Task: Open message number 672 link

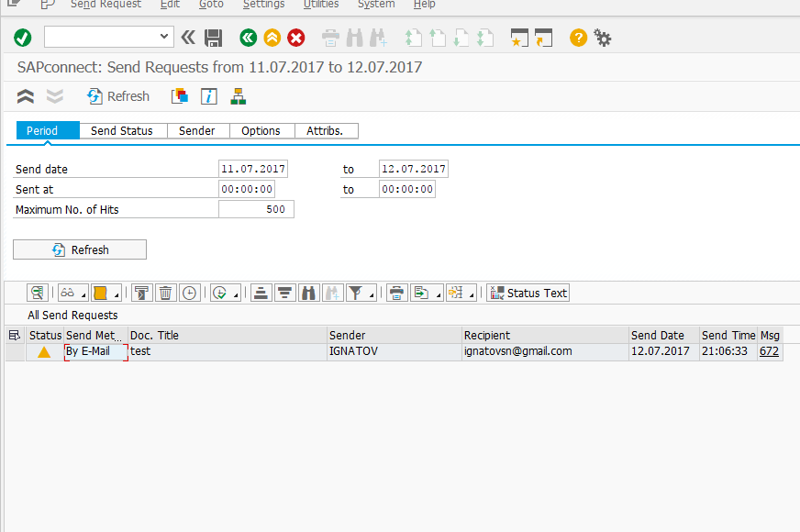Action: [770, 351]
